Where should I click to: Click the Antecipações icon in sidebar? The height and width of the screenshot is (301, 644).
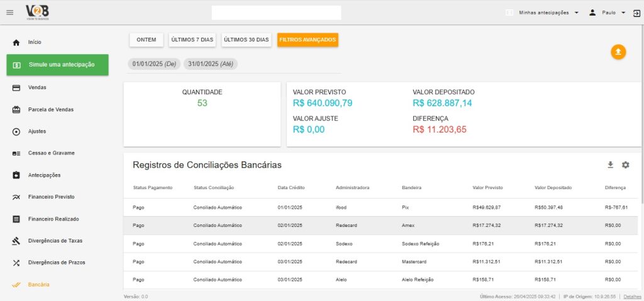tap(16, 175)
